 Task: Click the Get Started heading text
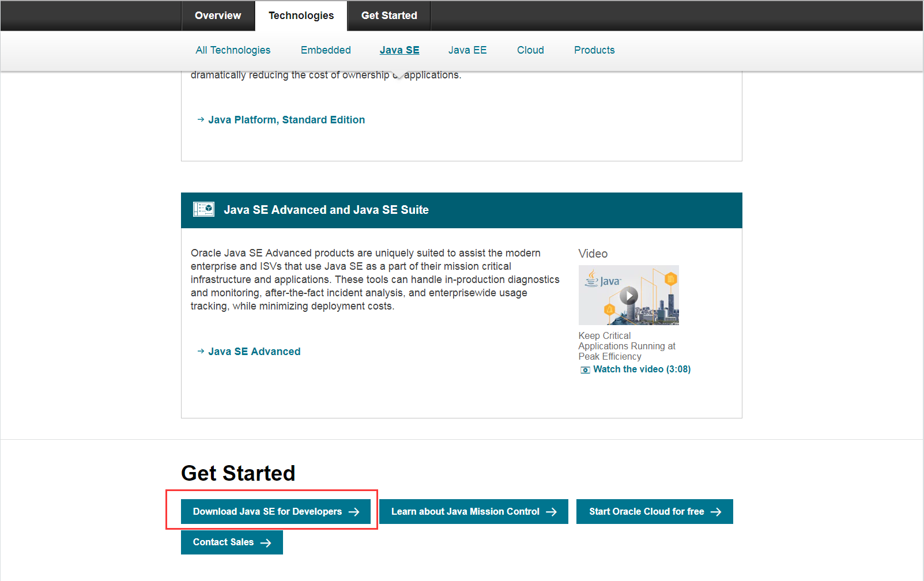(238, 473)
